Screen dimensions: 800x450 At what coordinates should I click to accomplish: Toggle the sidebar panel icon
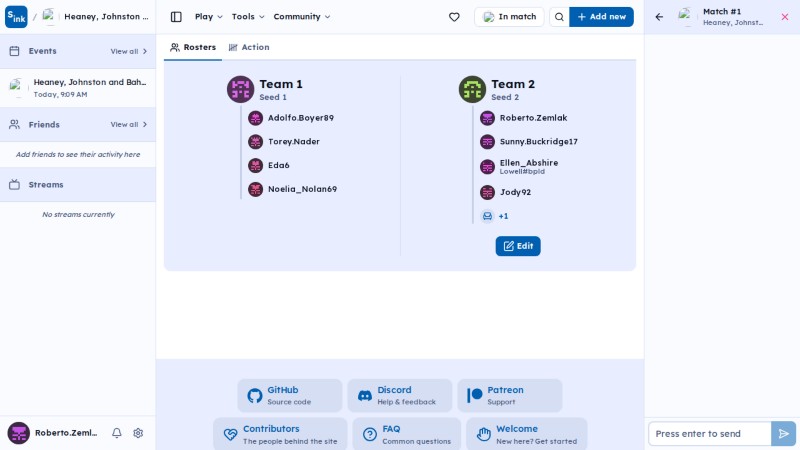pos(176,17)
